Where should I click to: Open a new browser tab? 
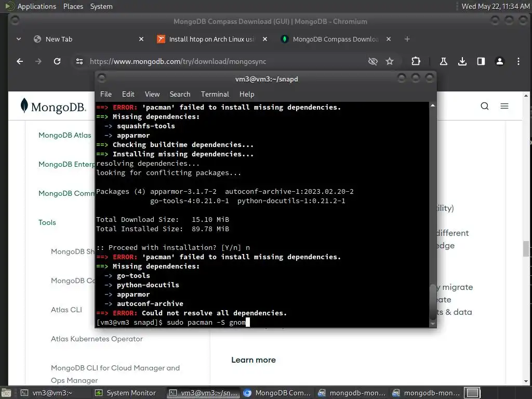[x=407, y=39]
